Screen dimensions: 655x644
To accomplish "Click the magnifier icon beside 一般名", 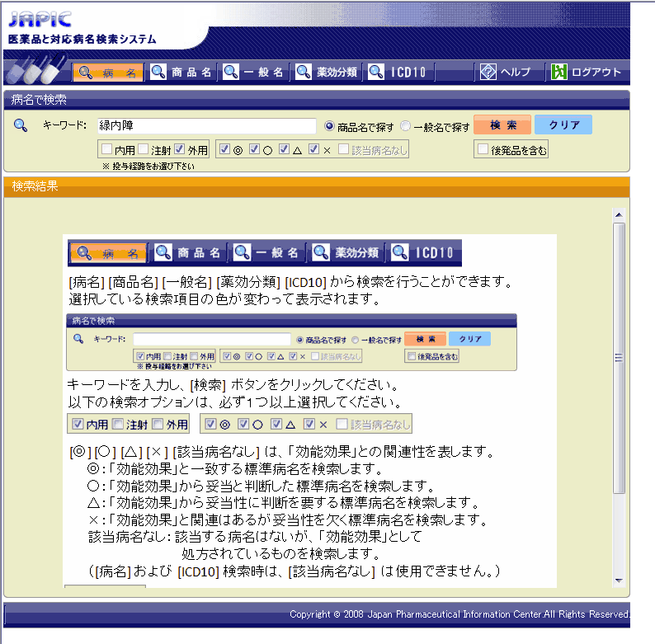I will coord(231,73).
